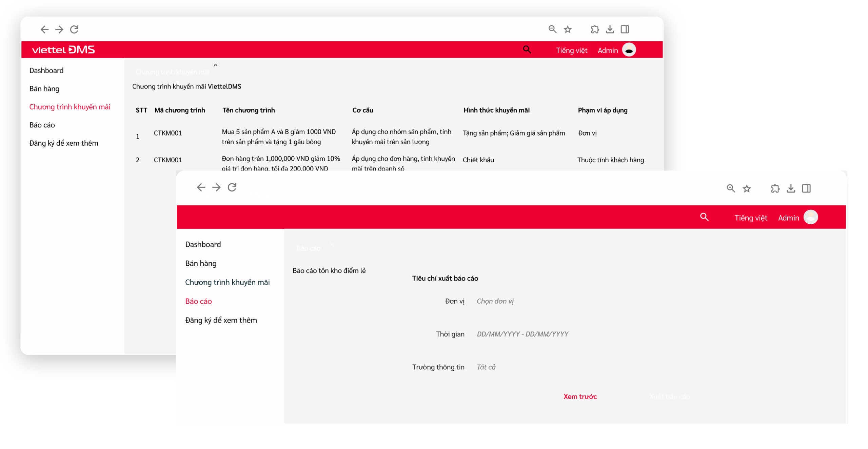Toggle side panel icon in top browser
868x449 pixels.
coord(625,29)
